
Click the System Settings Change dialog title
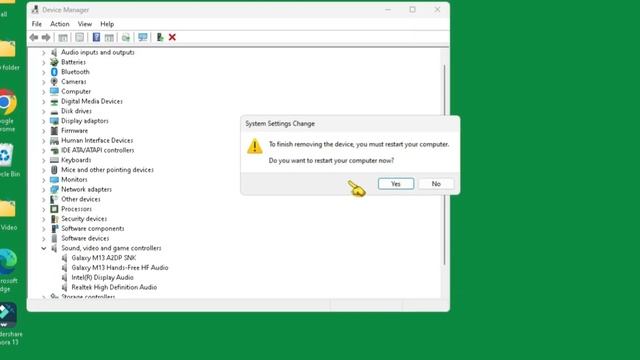pos(280,124)
